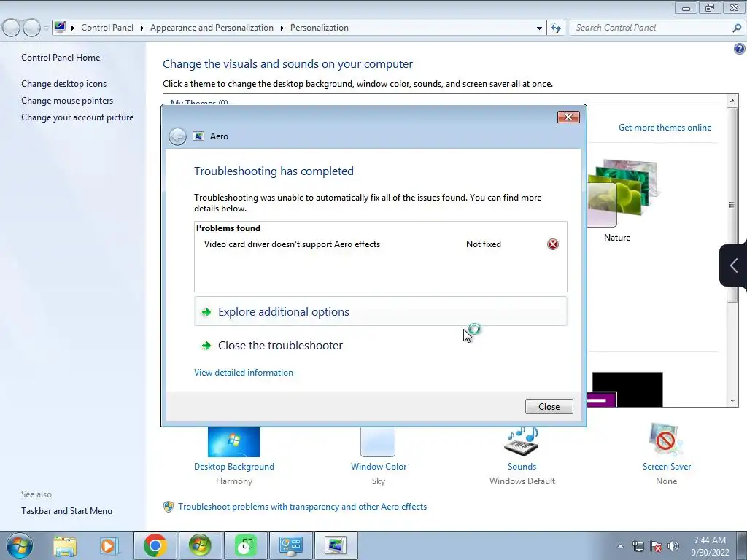Click the Screen Saver text link
747x560 pixels.
[x=667, y=467]
